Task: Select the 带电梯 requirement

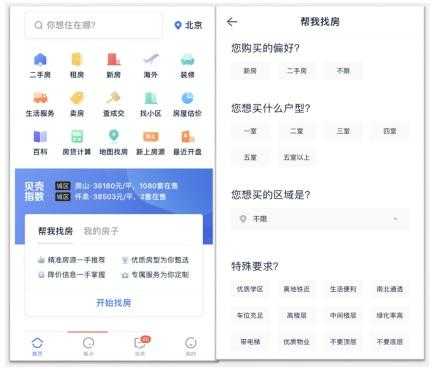Action: 250,341
